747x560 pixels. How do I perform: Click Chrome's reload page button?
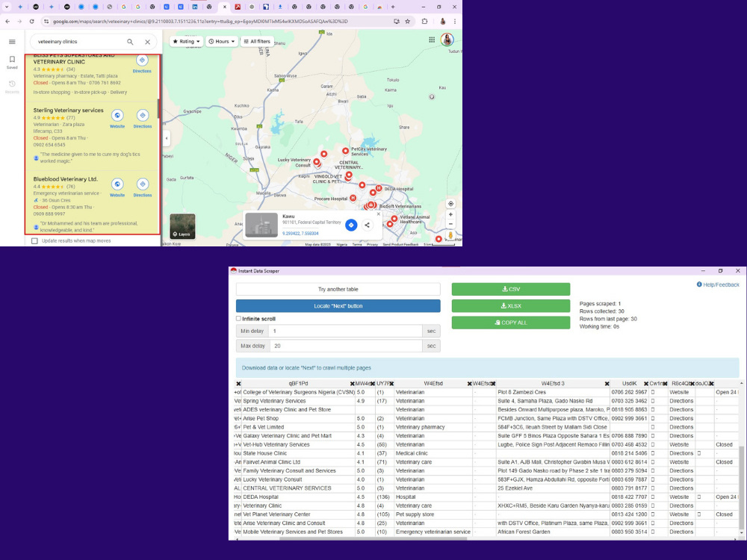coord(31,22)
